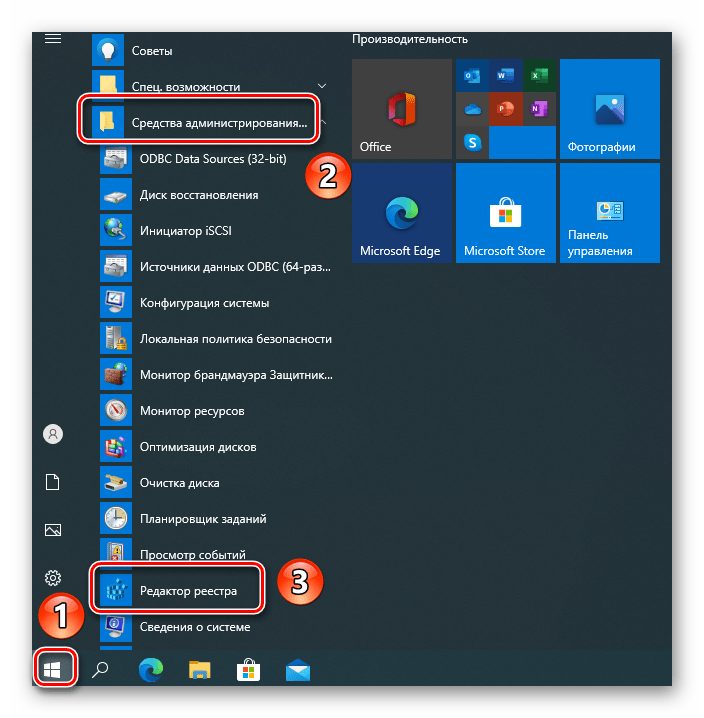Open the Панель управления tile
The width and height of the screenshot is (704, 718).
pos(610,213)
